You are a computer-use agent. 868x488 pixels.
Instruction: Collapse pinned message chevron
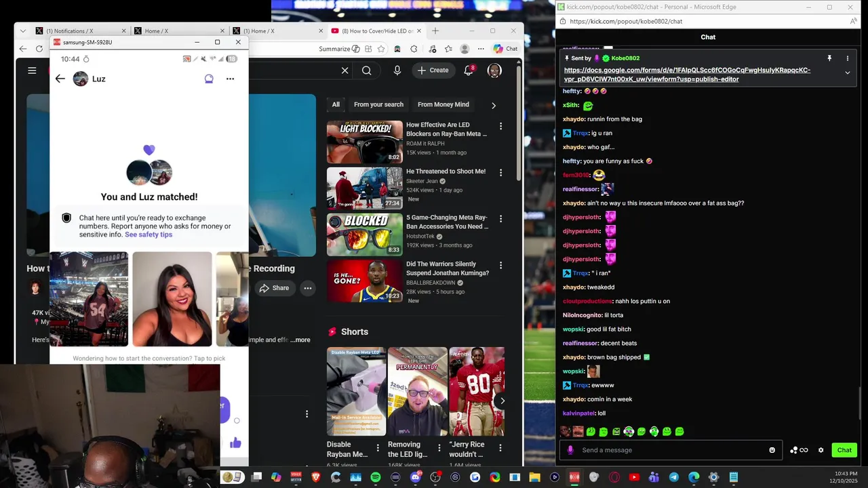[x=847, y=73]
